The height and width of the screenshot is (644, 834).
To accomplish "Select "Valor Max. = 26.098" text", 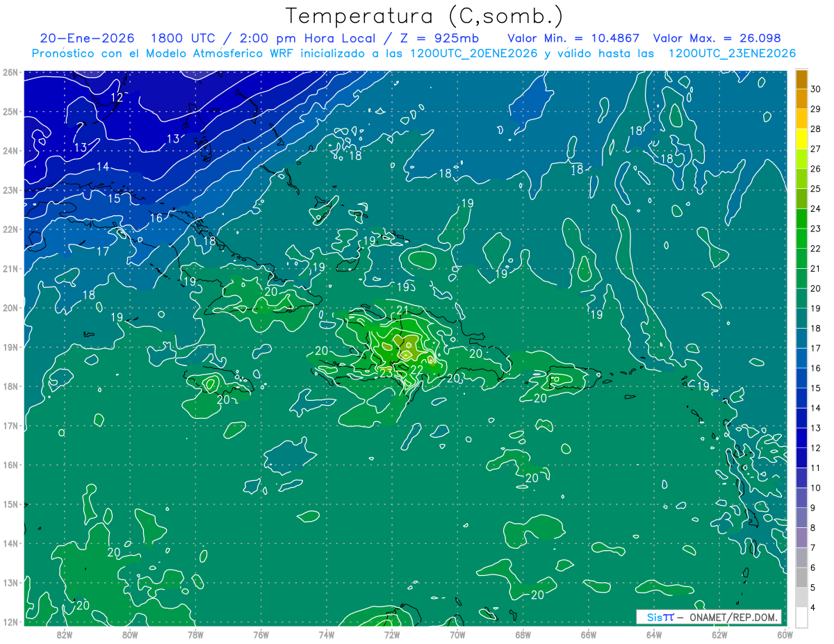I will 716,38.
